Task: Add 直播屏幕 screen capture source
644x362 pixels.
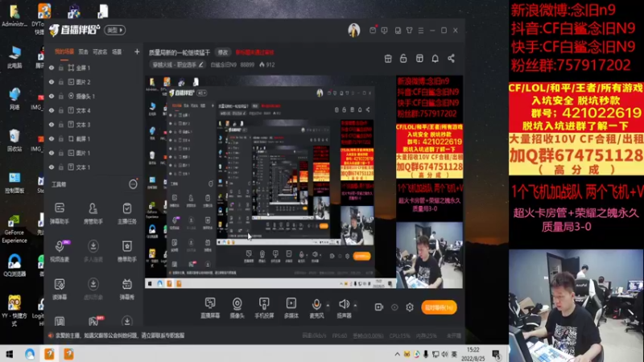Action: click(210, 308)
